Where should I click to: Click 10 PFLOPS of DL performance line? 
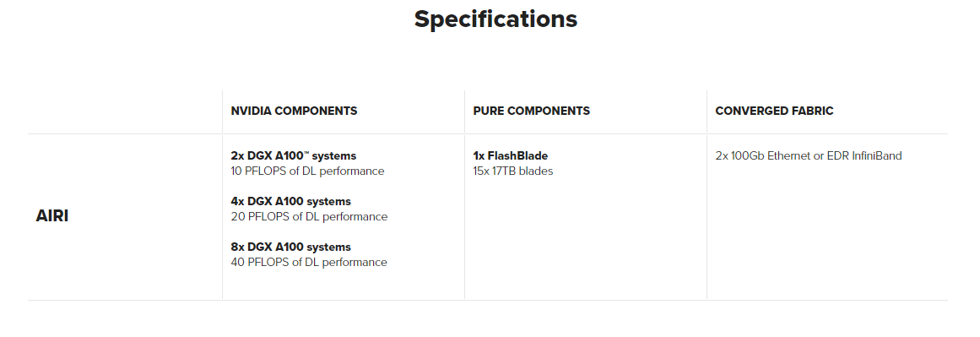(307, 171)
